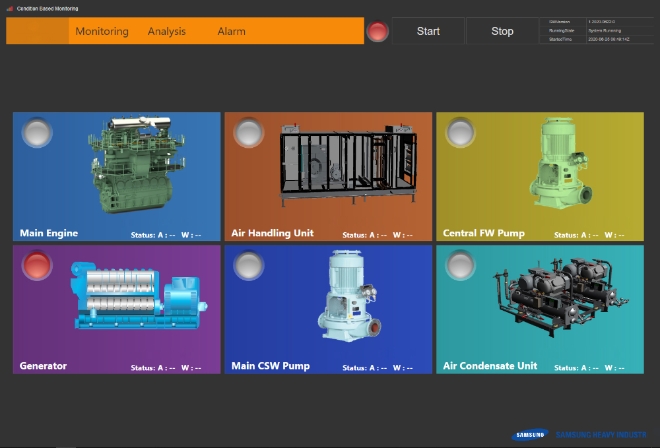This screenshot has height=448, width=660.
Task: Click the Main Engine status light
Action: 37,132
